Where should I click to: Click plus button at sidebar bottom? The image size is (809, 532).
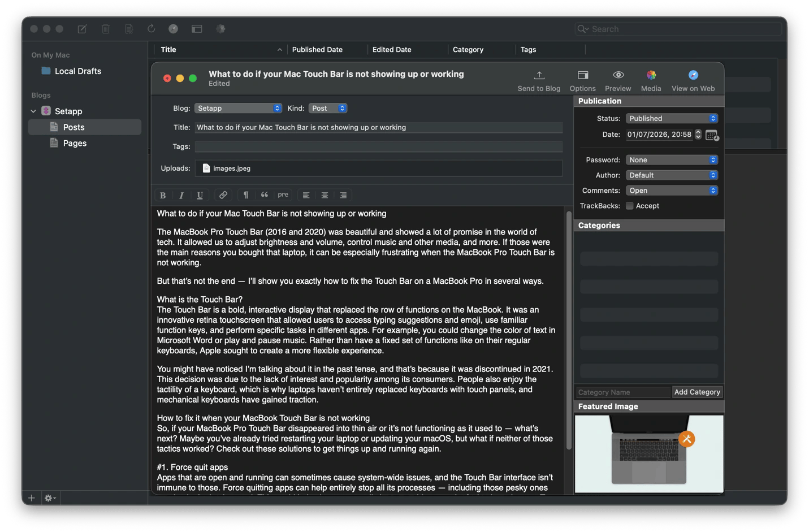[32, 498]
